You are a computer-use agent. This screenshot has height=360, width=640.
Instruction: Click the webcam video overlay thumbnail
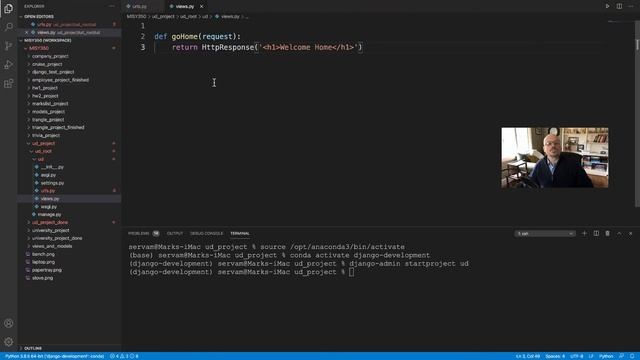pos(555,158)
